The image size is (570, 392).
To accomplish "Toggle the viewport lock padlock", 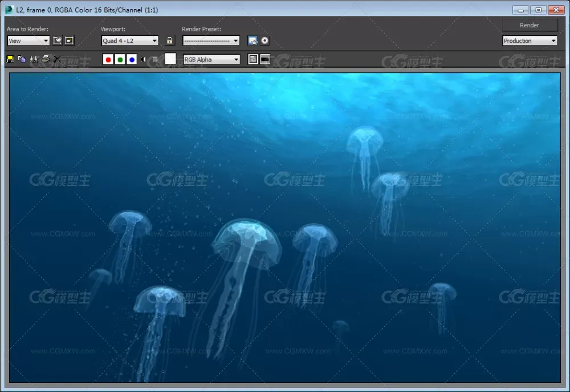I will pos(169,40).
